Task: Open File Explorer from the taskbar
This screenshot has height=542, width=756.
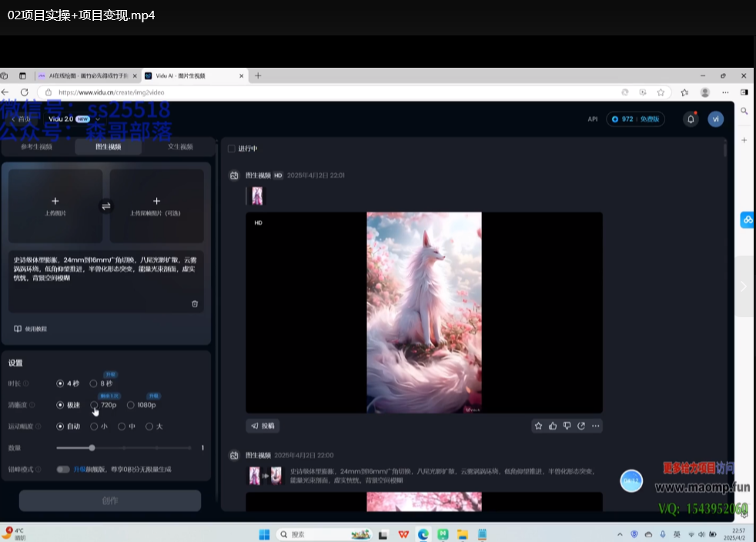Action: click(463, 534)
